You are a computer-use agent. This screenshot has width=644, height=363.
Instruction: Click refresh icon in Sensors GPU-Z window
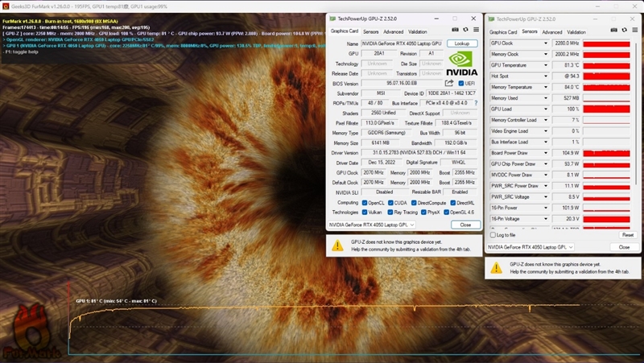click(x=625, y=30)
